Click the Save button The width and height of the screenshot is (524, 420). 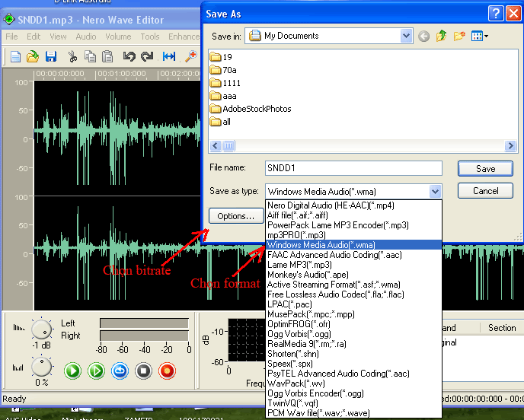point(485,169)
